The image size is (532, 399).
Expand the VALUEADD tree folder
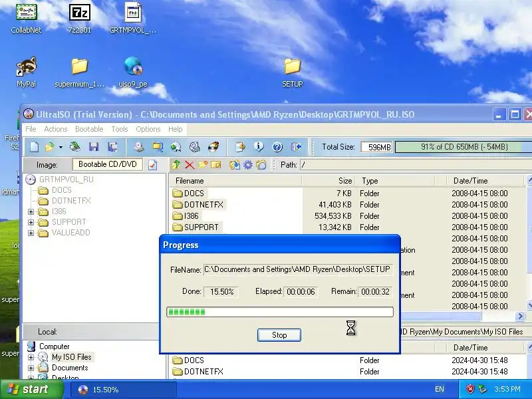click(31, 233)
